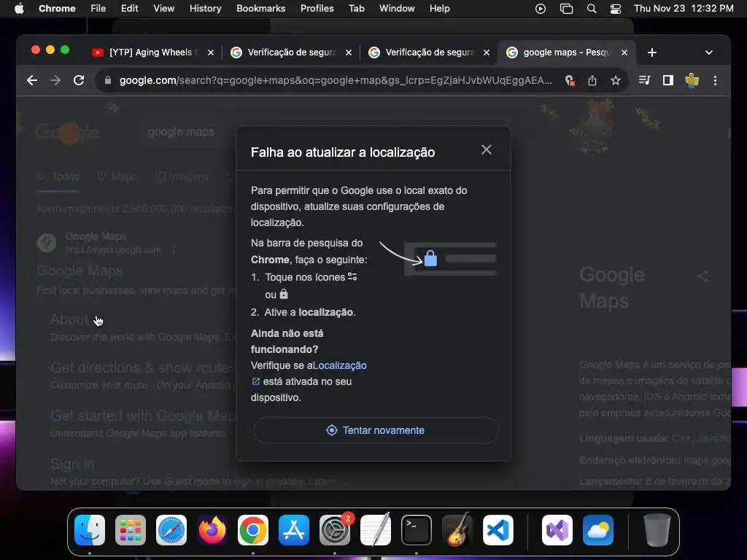Image resolution: width=747 pixels, height=560 pixels.
Task: Open the Chrome menu in menu bar
Action: click(x=57, y=9)
